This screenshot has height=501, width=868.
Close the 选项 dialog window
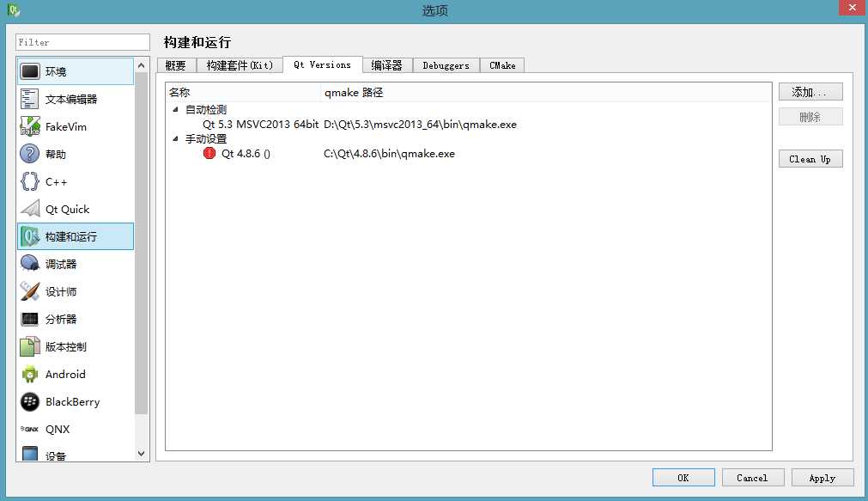coord(853,8)
